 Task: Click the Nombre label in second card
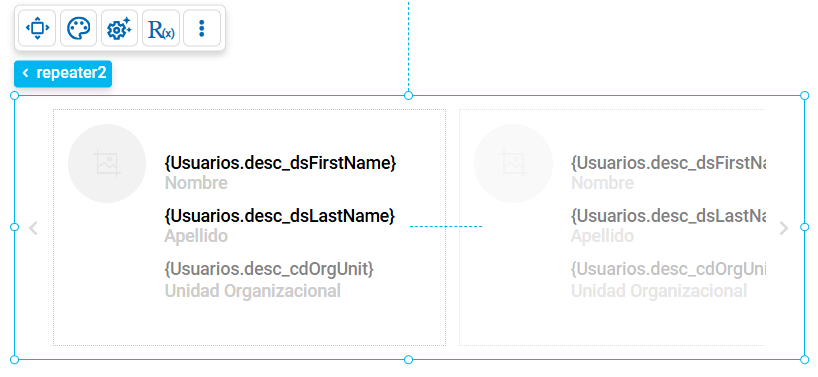(x=603, y=184)
